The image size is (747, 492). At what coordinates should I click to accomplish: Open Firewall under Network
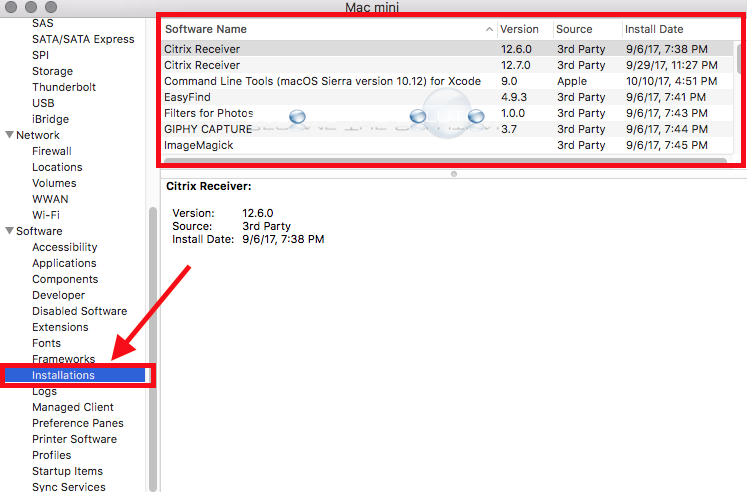pos(52,151)
